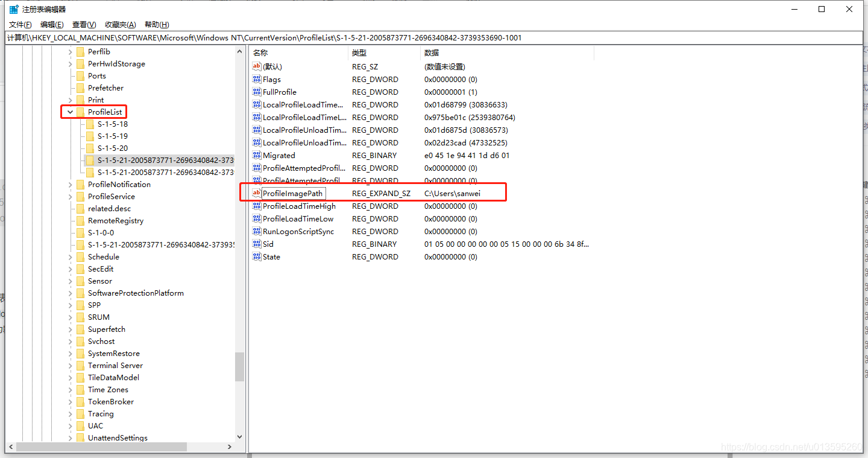868x458 pixels.
Task: Open the 收藏夹(A) menu
Action: coord(120,25)
